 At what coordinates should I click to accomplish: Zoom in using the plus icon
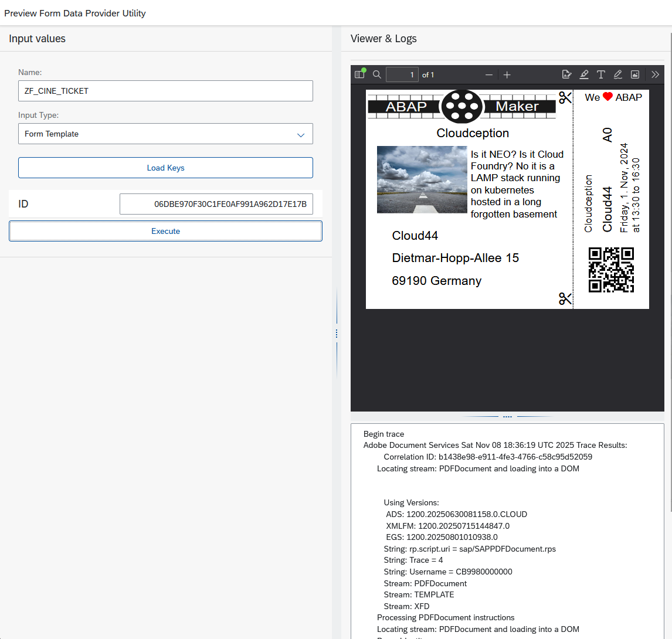(x=507, y=74)
